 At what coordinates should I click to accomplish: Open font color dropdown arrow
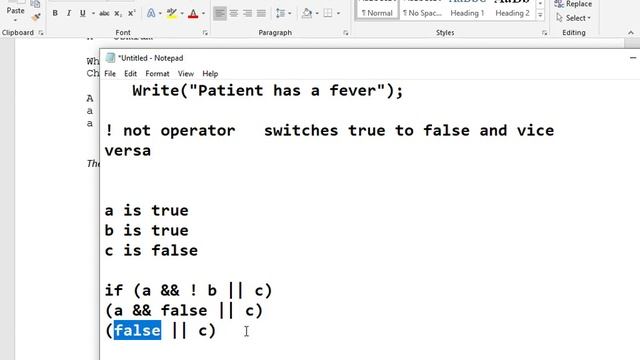[203, 13]
